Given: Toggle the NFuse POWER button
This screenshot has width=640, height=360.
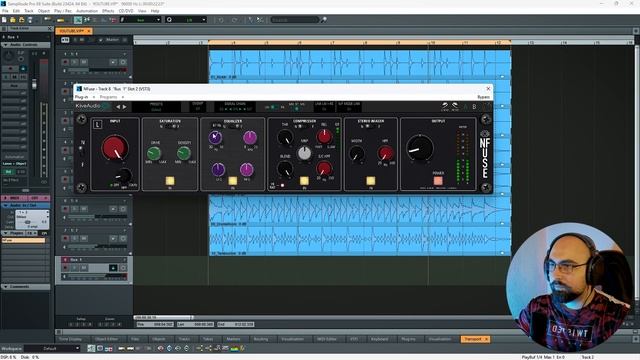Looking at the screenshot, I should 438,180.
